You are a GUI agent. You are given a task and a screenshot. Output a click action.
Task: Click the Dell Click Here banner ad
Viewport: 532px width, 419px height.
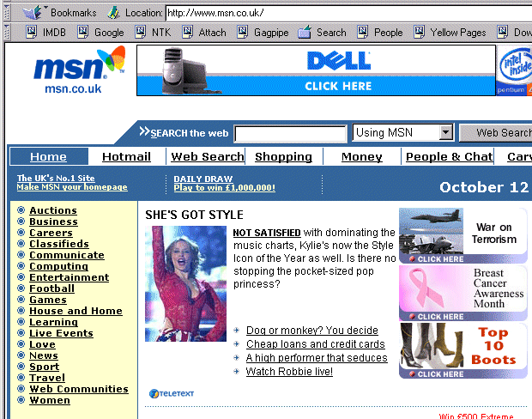click(317, 70)
